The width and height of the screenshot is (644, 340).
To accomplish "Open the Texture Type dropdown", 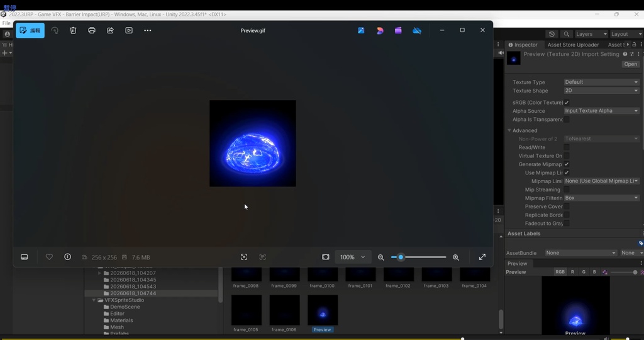I will pos(601,82).
